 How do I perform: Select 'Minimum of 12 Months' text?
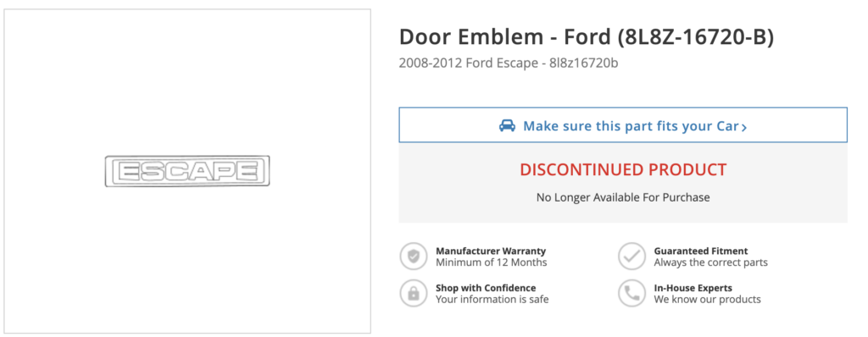click(491, 262)
